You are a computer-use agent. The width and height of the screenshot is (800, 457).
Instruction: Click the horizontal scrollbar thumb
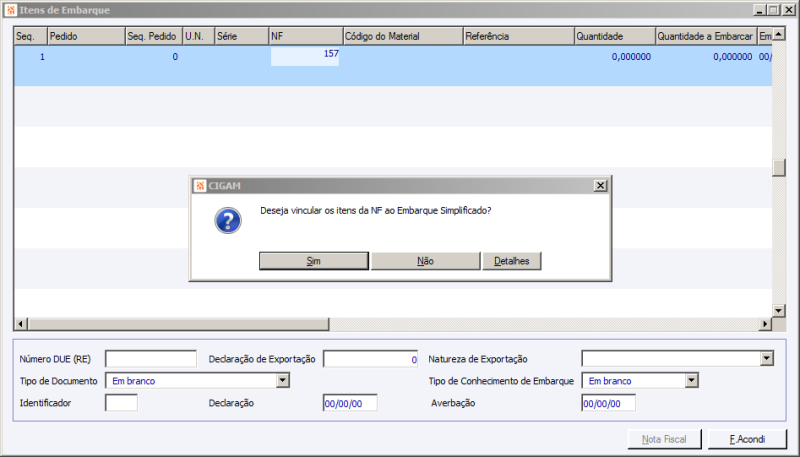[179, 323]
